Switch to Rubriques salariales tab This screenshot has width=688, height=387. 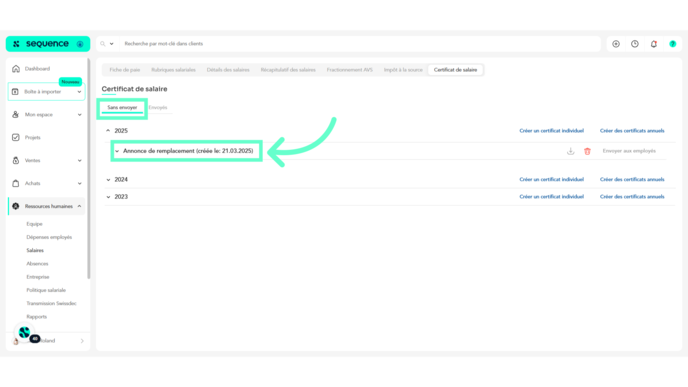173,70
